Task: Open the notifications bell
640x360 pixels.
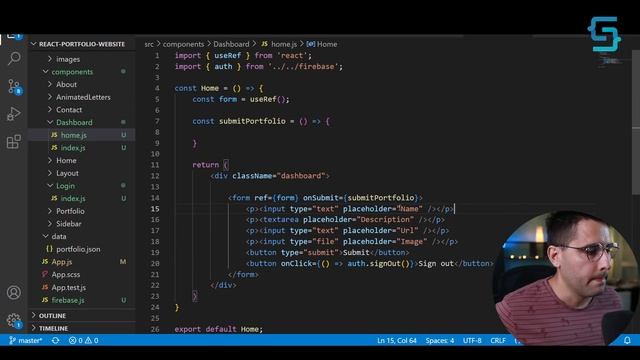Action: [627, 340]
